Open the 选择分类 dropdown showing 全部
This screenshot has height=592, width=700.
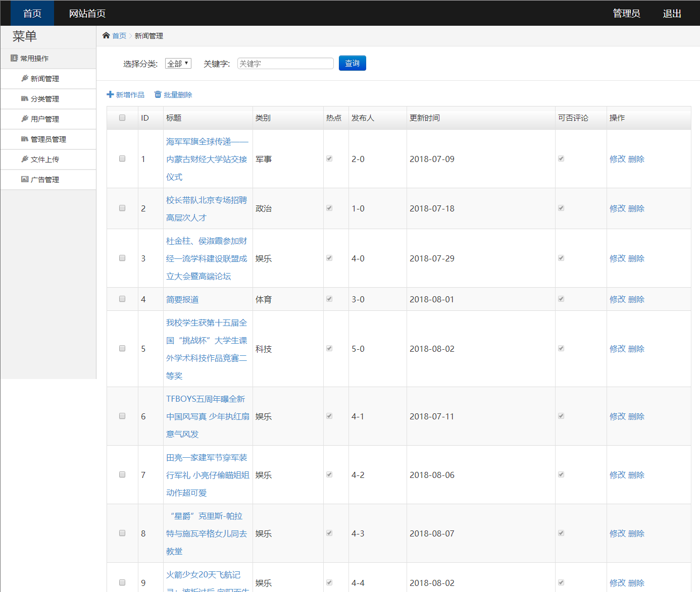click(x=178, y=64)
